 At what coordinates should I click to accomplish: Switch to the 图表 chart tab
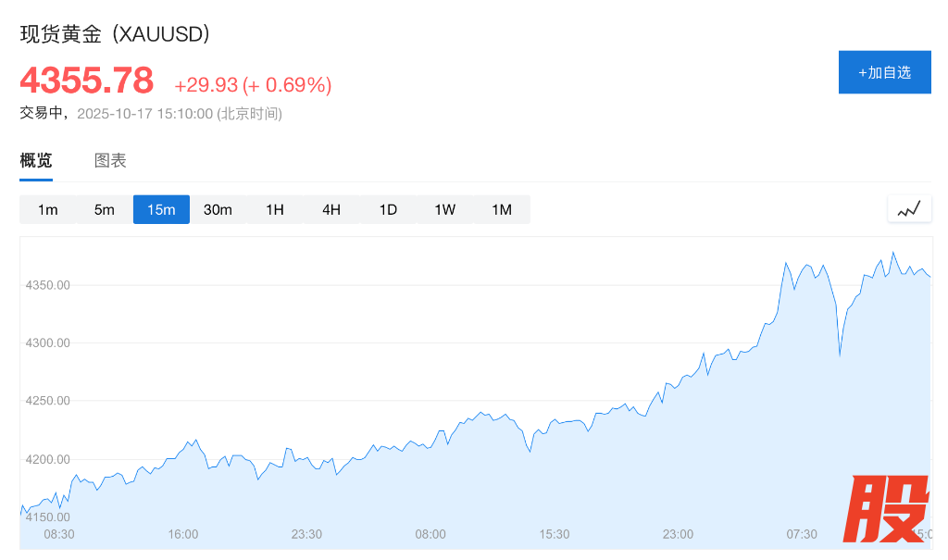coord(110,160)
